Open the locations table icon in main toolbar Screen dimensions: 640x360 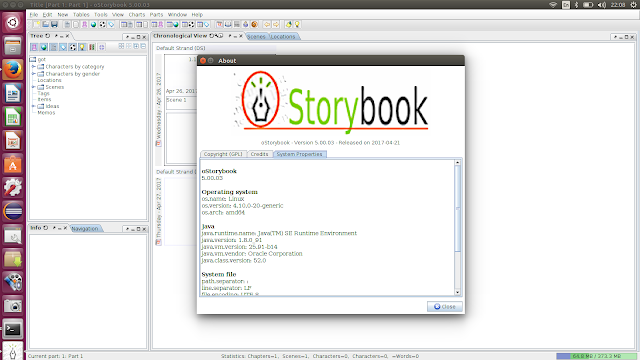173,24
